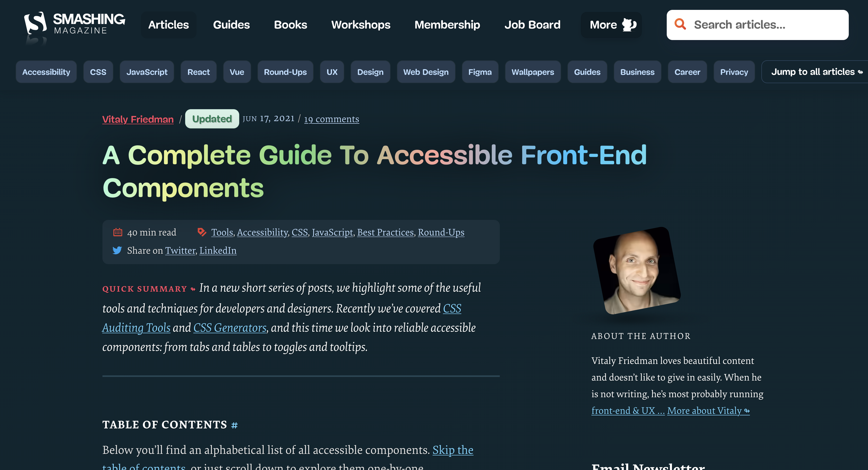Open the Vitaly Friedman author link
The height and width of the screenshot is (470, 868).
click(138, 119)
